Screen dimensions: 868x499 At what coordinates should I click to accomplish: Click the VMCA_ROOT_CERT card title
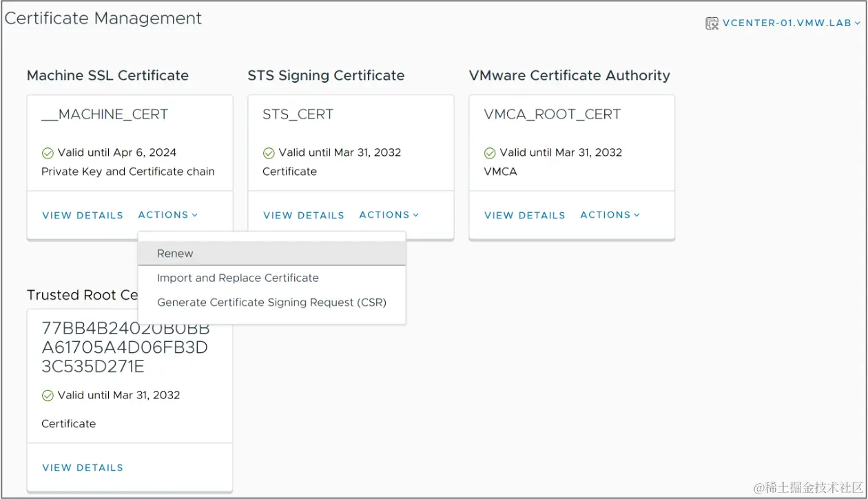point(552,114)
